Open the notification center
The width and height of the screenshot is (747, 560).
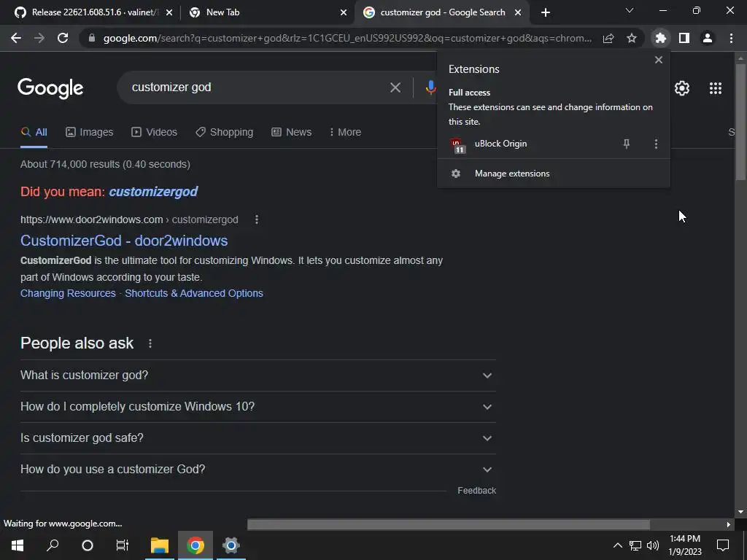pos(723,545)
